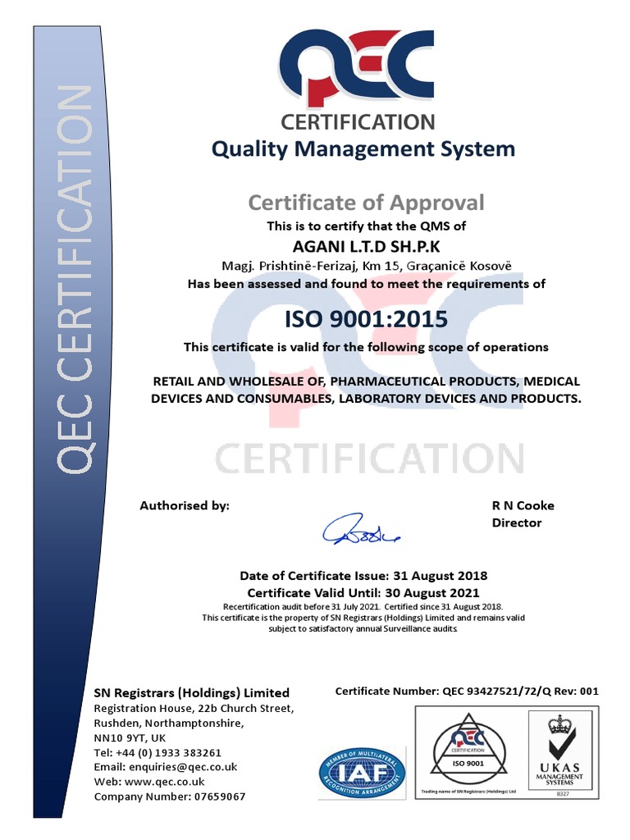
Task: Click the ISO 9001:2015 standard text
Action: coord(366,319)
